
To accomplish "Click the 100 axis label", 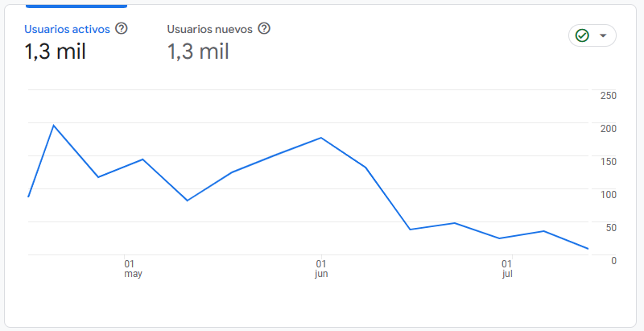I will point(609,194).
